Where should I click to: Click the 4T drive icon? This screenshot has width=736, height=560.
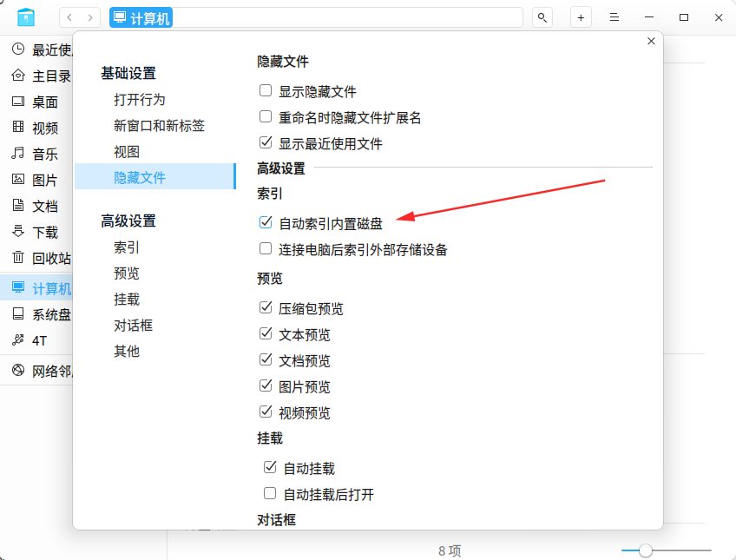[x=18, y=339]
